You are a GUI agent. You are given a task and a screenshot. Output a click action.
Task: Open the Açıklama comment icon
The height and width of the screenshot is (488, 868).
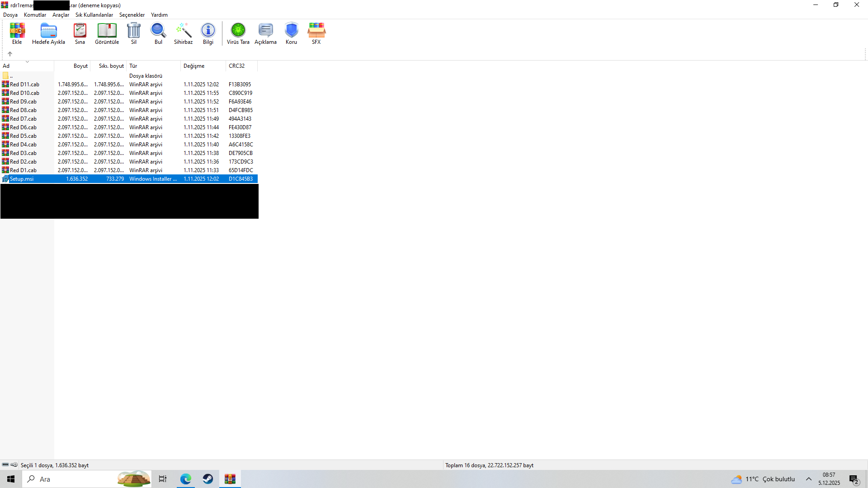tap(265, 31)
